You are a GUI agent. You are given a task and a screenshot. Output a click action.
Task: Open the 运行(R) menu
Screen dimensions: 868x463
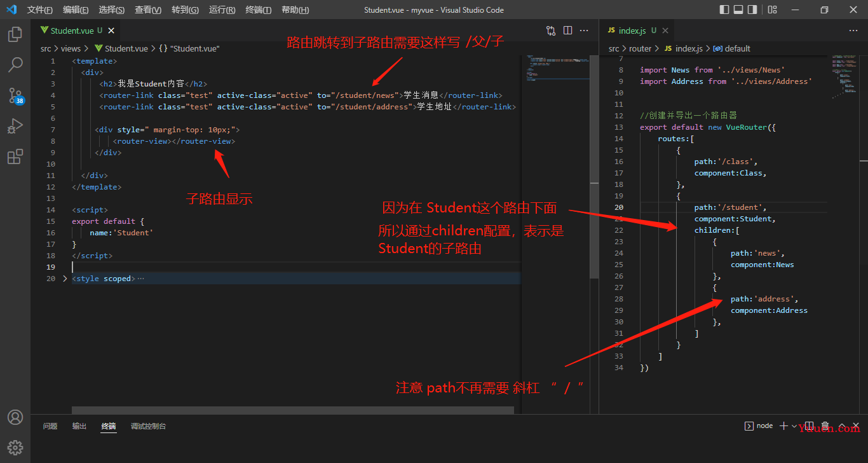[x=222, y=10]
